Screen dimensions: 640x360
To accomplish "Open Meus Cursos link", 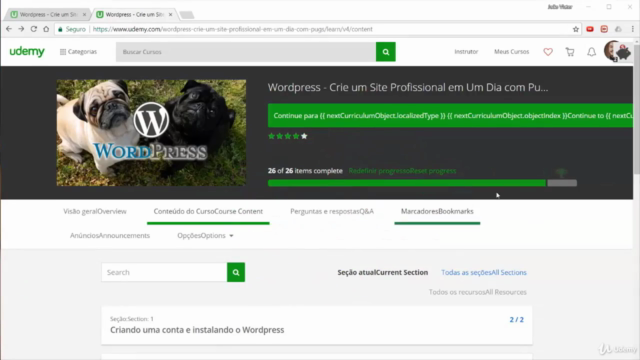I will coord(511,52).
